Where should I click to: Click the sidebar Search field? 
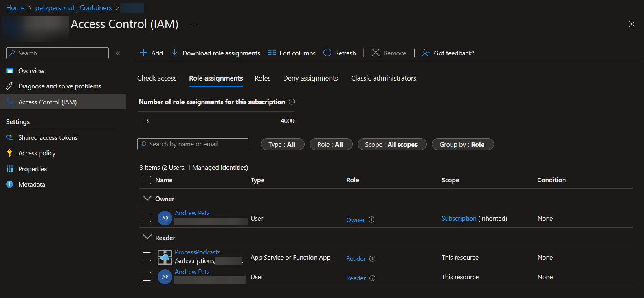pos(57,53)
